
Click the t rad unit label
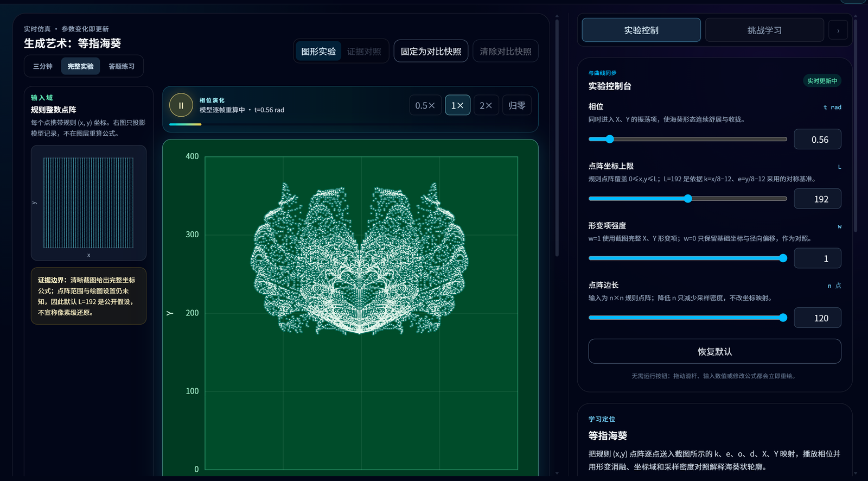[832, 107]
